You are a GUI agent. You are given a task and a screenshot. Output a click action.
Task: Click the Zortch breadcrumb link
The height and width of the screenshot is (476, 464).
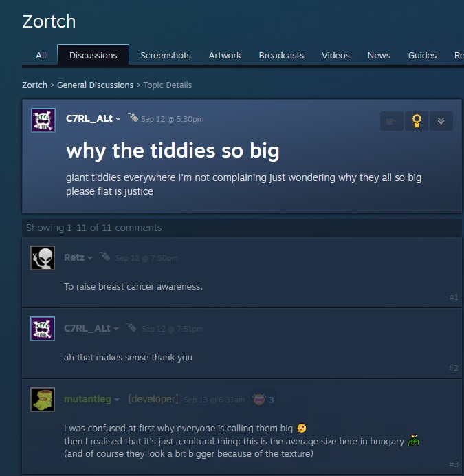point(34,85)
